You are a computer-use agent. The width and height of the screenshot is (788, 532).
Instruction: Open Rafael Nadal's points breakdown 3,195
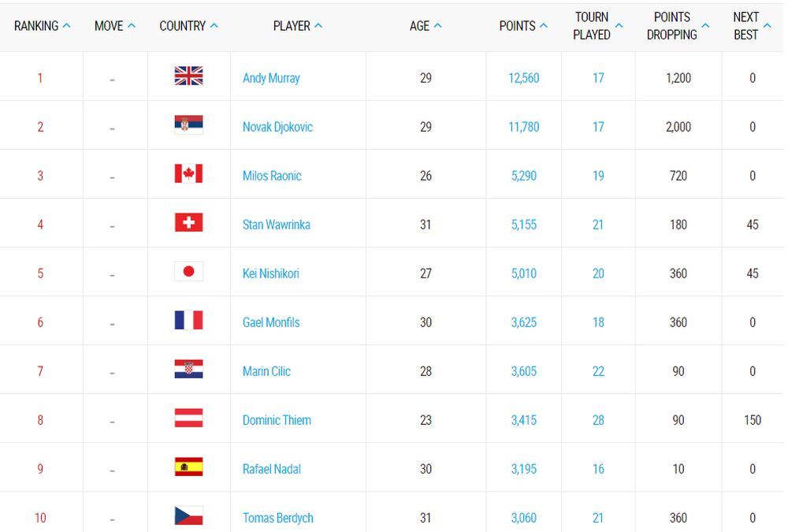524,469
